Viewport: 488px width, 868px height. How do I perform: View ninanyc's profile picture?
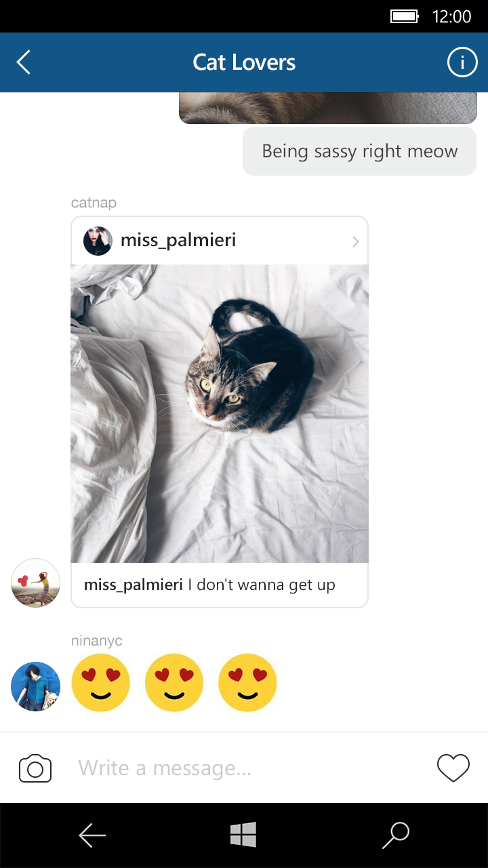click(36, 686)
